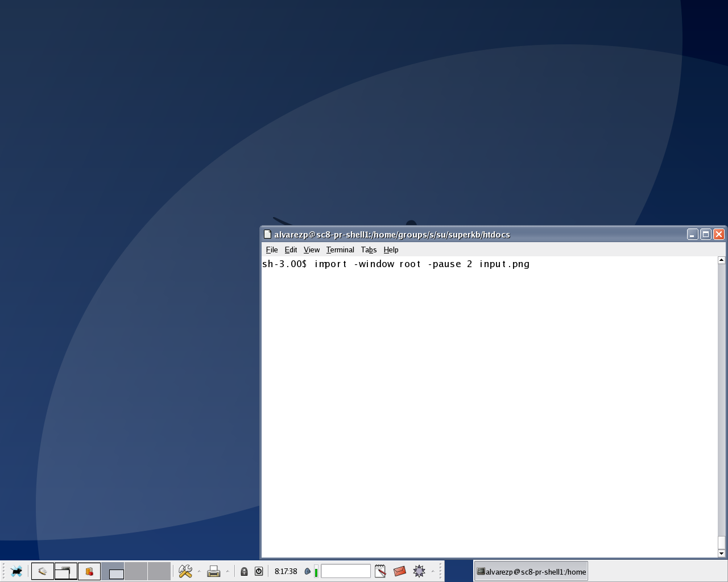Click the power logout button icon
Viewport: 728px width, 582px height.
259,571
